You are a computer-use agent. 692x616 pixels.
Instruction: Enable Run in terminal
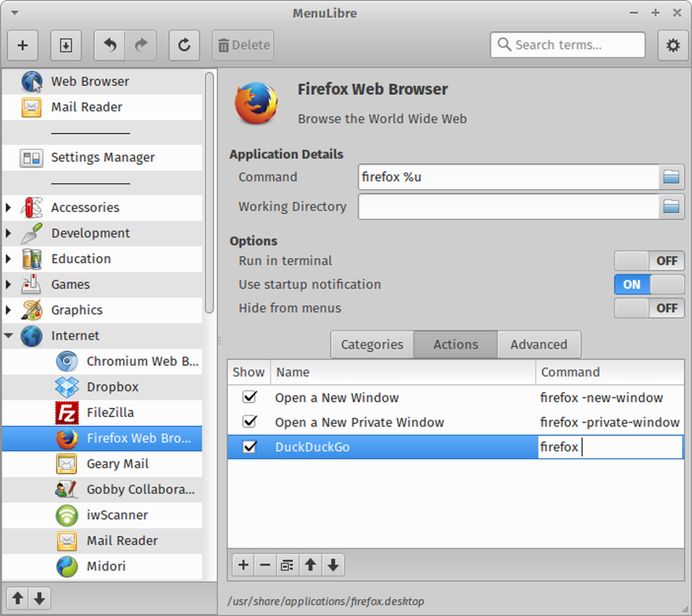click(x=649, y=261)
